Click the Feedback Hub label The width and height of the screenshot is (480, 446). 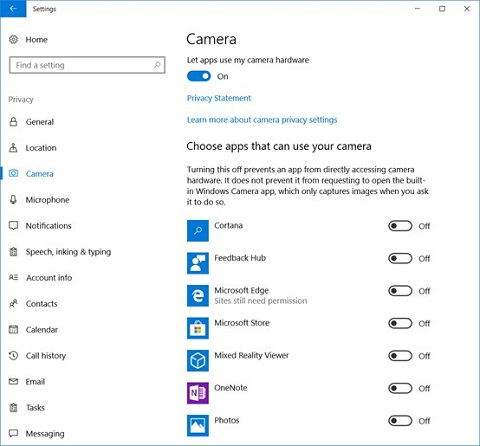pyautogui.click(x=240, y=258)
